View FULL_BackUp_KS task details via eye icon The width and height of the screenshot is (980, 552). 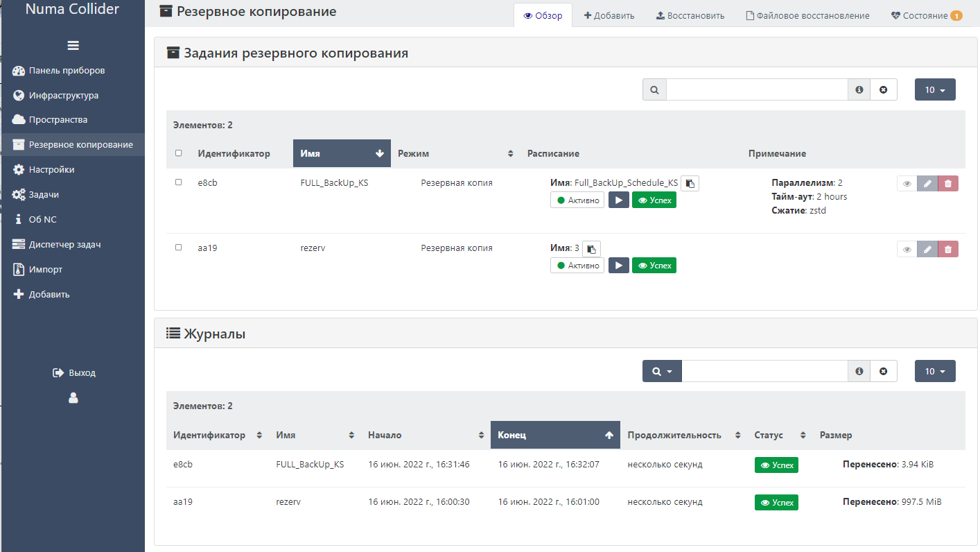(907, 183)
